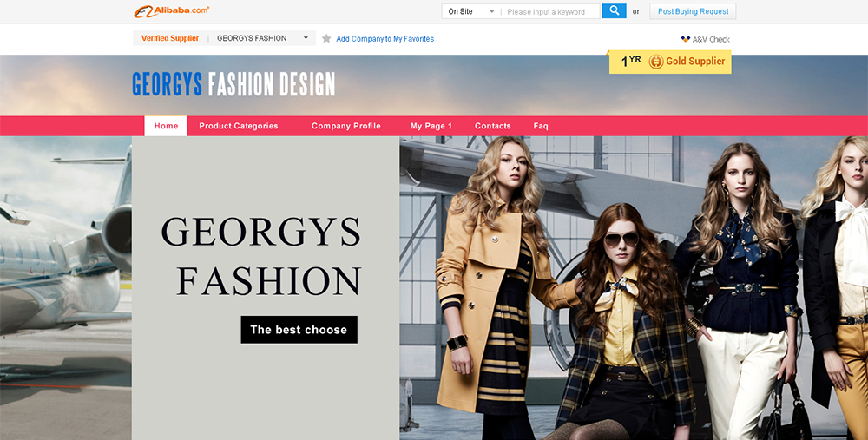Open the On Site search scope dropdown
The width and height of the screenshot is (868, 440).
tap(470, 11)
